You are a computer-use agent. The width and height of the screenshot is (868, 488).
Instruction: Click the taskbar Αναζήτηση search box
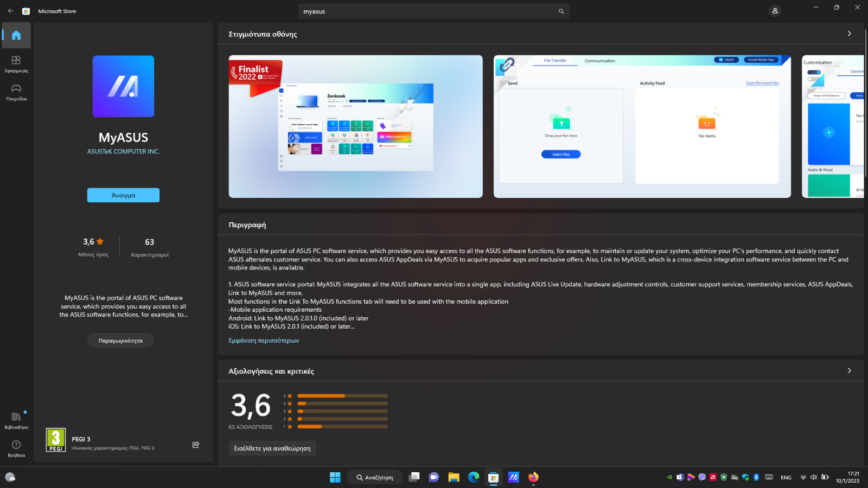point(375,477)
